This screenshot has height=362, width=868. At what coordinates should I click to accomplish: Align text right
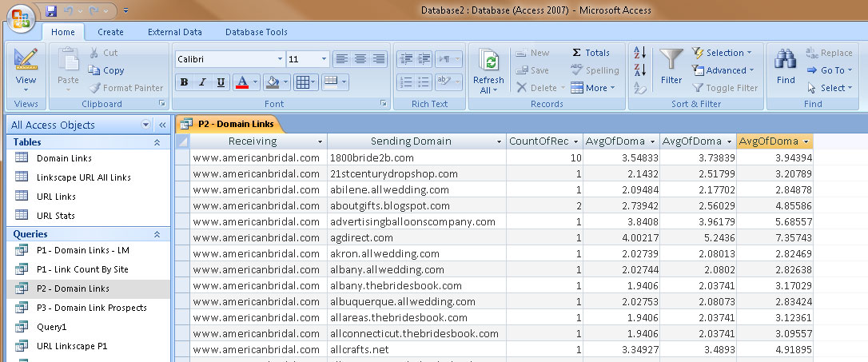pyautogui.click(x=379, y=58)
